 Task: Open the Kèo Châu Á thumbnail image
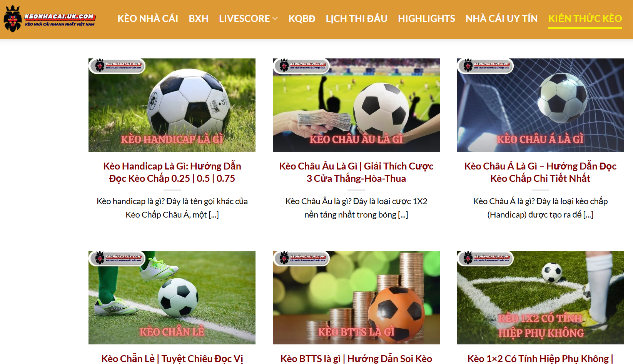[540, 105]
